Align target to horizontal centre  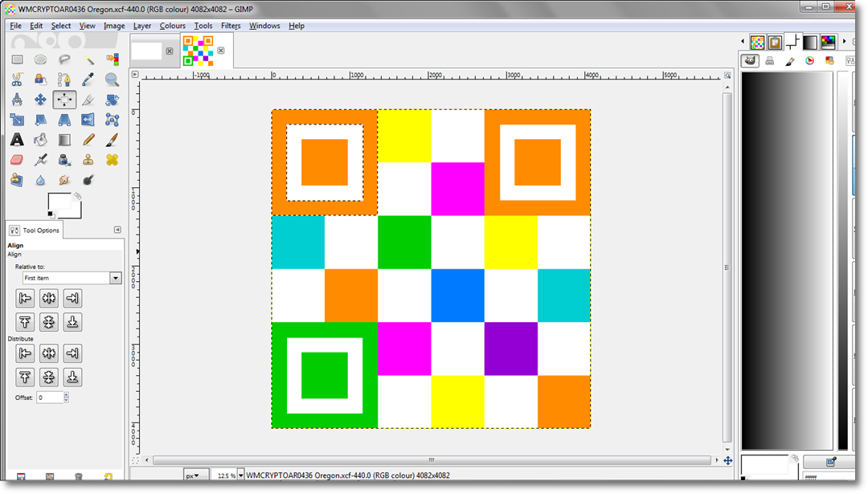pos(49,299)
